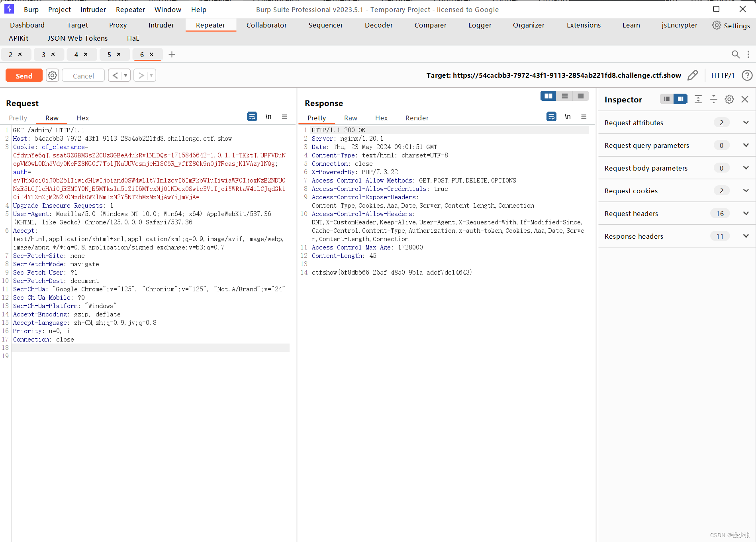Open the APIKit extension tab
756x542 pixels.
(x=18, y=38)
